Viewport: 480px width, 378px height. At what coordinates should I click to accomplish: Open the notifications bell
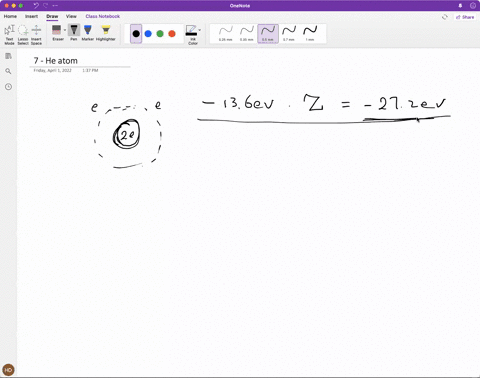pyautogui.click(x=460, y=6)
